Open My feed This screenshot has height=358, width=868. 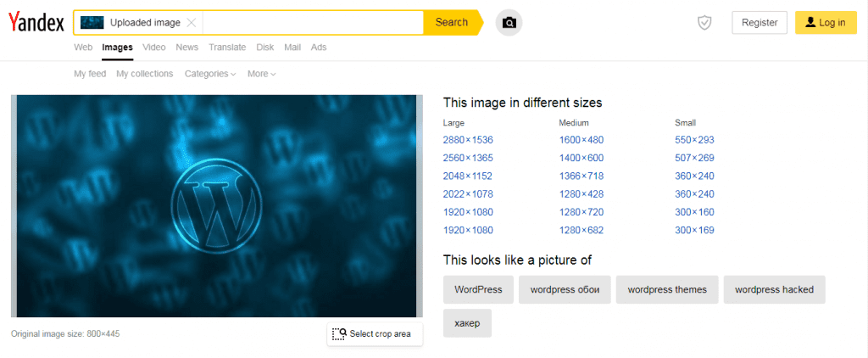click(90, 74)
